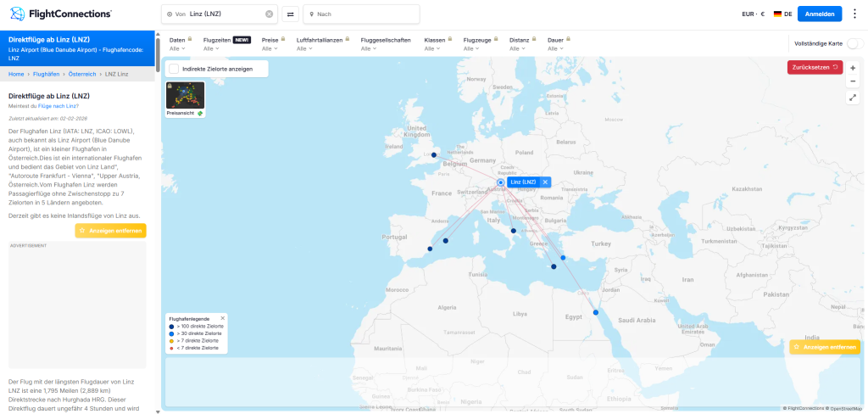Zoom in on the map
868x414 pixels.
(x=853, y=67)
